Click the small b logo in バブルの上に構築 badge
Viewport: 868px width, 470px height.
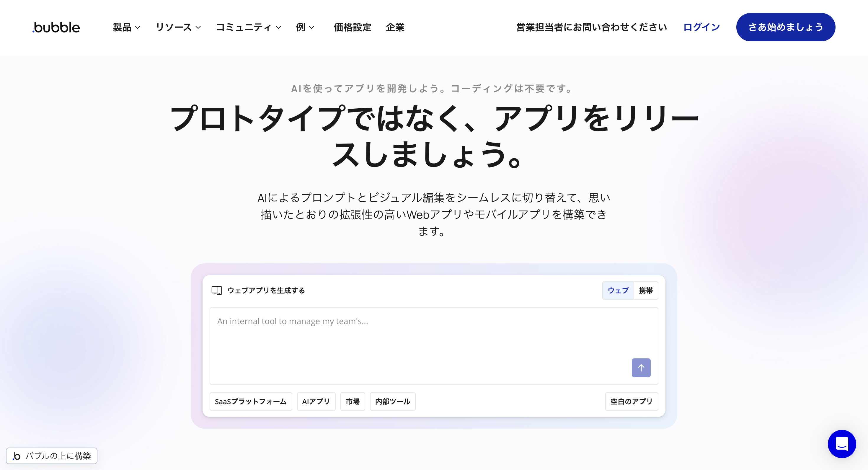[17, 456]
